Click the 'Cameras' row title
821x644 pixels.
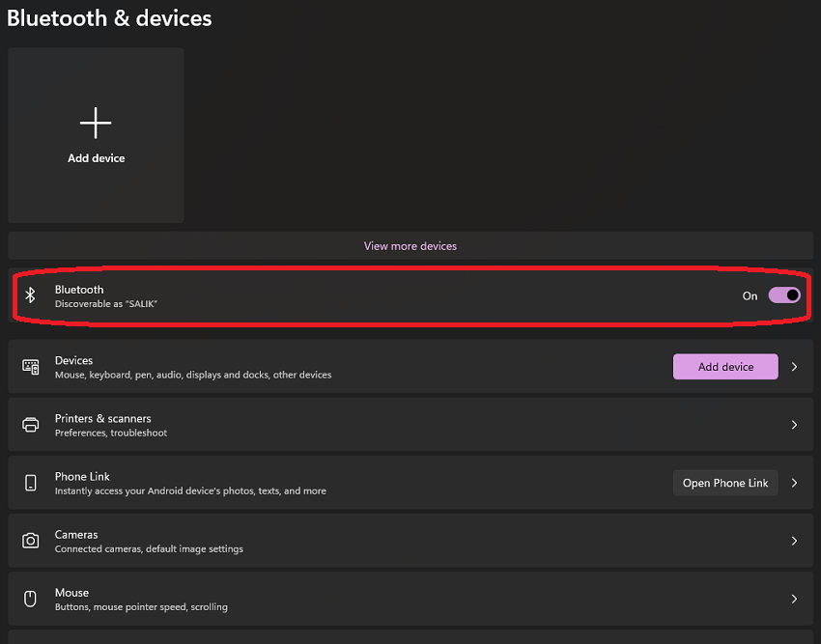point(76,535)
